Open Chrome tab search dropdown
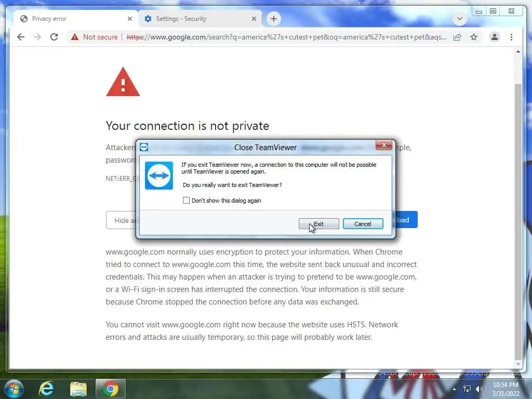This screenshot has height=399, width=532. [x=460, y=19]
